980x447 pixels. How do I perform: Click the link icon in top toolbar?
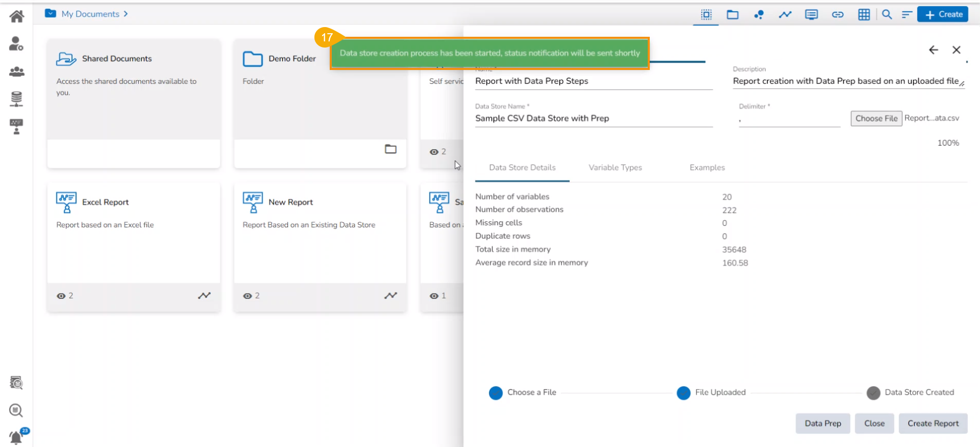coord(838,14)
